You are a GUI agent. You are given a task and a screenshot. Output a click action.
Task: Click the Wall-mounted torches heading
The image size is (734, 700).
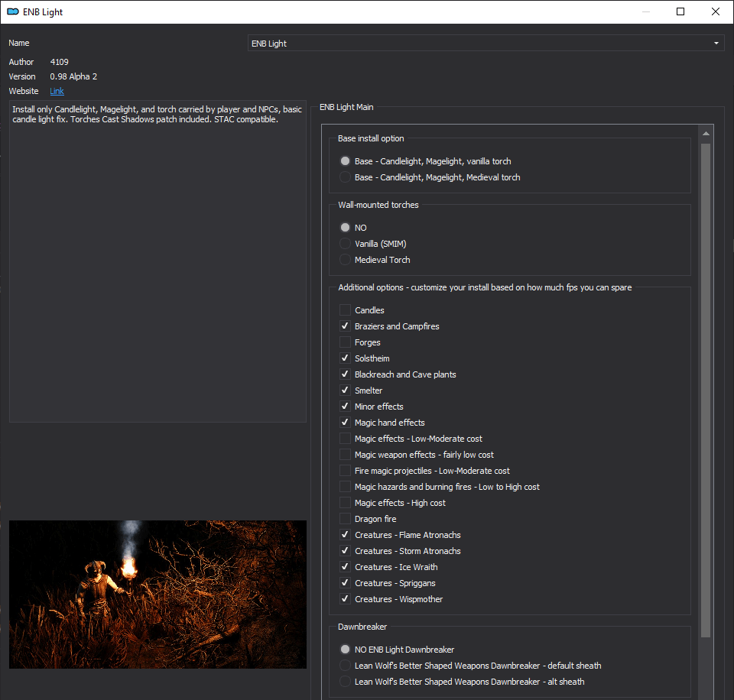(x=378, y=205)
